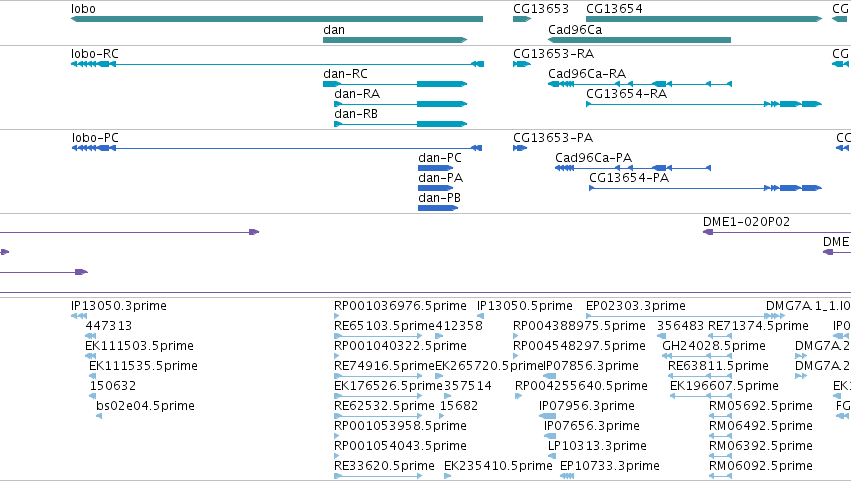Image resolution: width=851 pixels, height=481 pixels.
Task: Select the RP004388975.5prime EST label
Action: [580, 326]
